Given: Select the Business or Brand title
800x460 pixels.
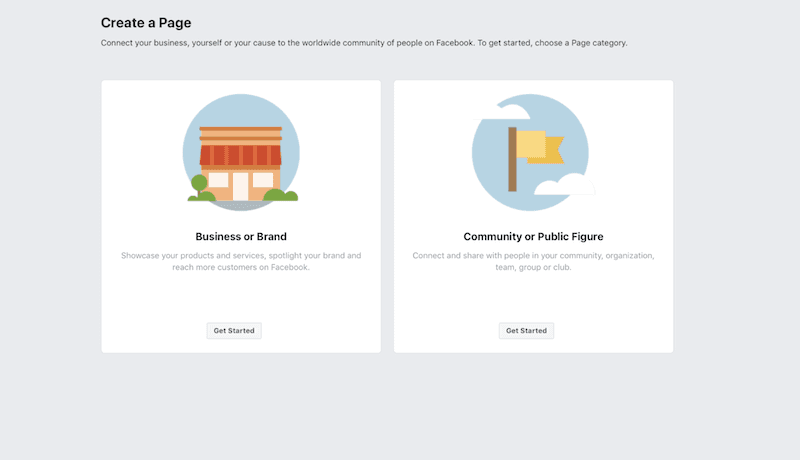Looking at the screenshot, I should 241,237.
